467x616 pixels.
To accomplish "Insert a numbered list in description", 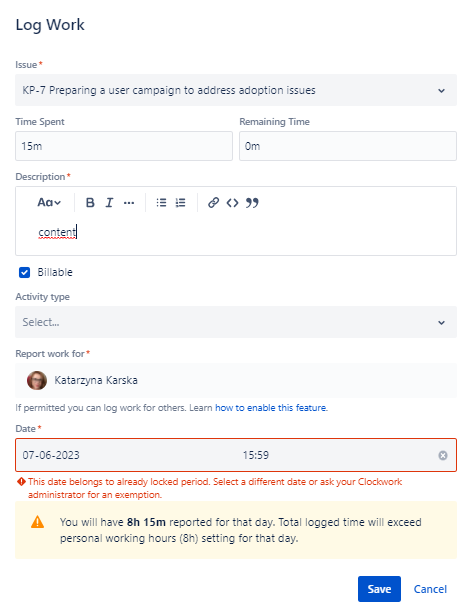I will pos(180,203).
